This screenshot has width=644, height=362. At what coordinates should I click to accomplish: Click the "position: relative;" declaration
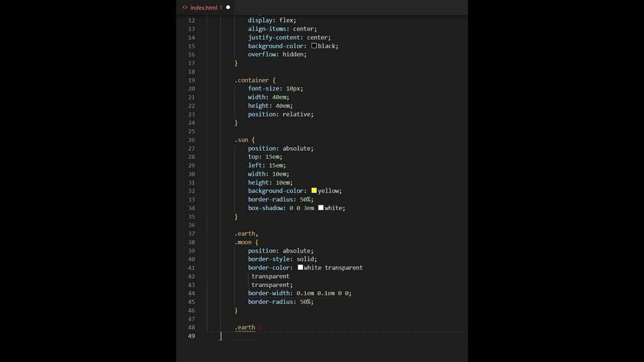coord(281,114)
